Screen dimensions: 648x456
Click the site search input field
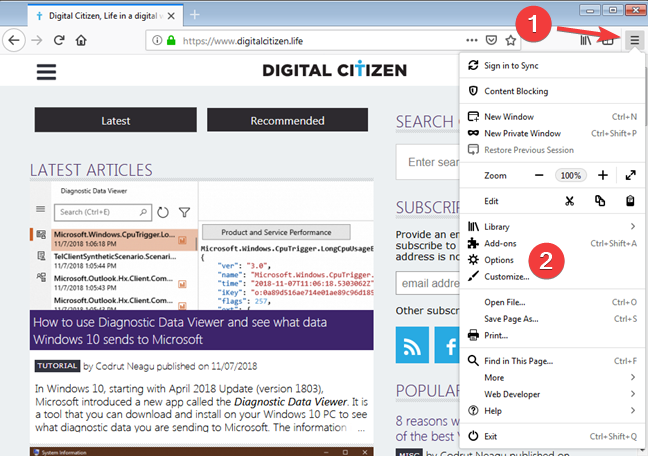427,162
